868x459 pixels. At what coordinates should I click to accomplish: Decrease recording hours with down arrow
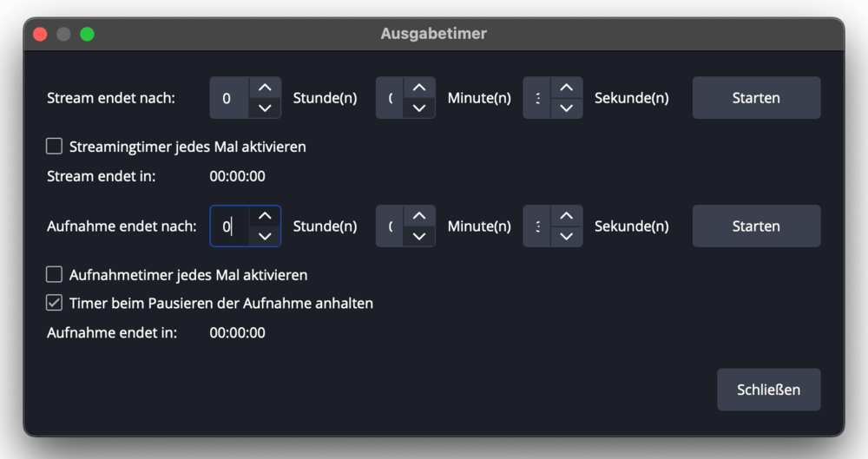click(265, 237)
